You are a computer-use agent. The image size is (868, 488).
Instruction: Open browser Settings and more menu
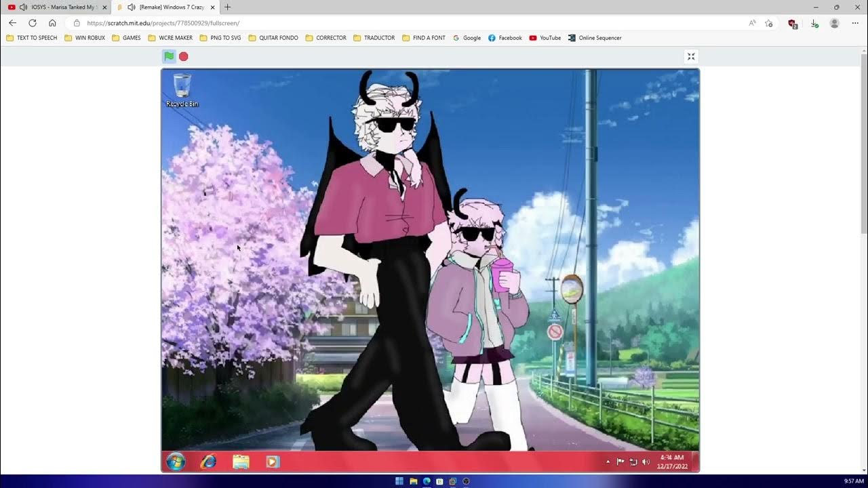coord(855,23)
